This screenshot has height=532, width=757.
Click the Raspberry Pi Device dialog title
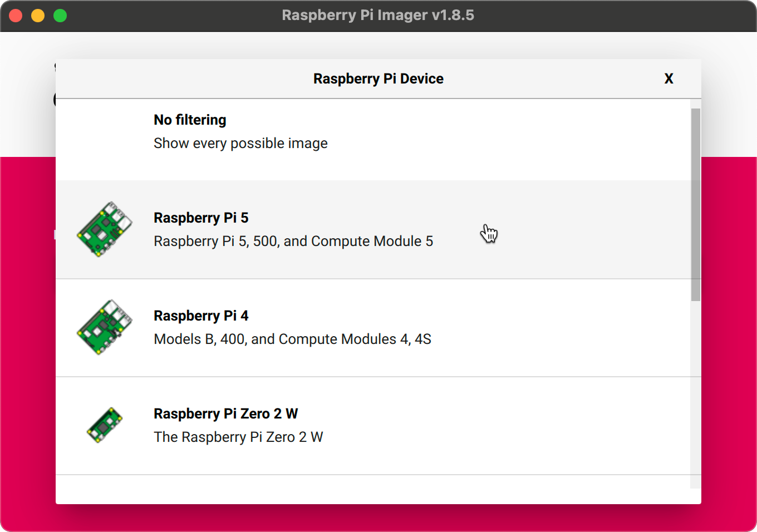click(378, 78)
